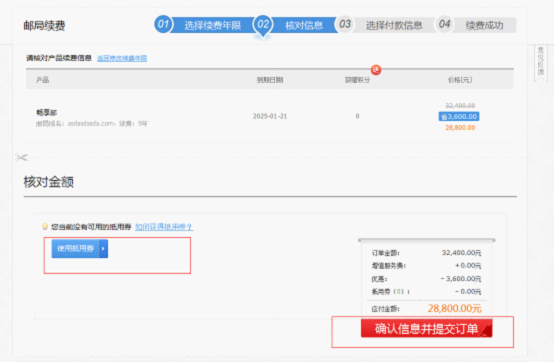Click the 使用抵用券 button

tap(80, 248)
